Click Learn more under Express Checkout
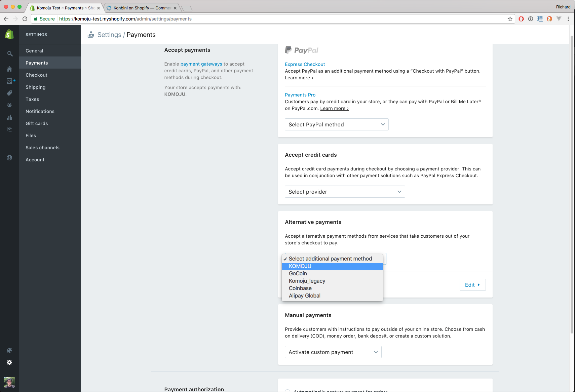 (299, 78)
